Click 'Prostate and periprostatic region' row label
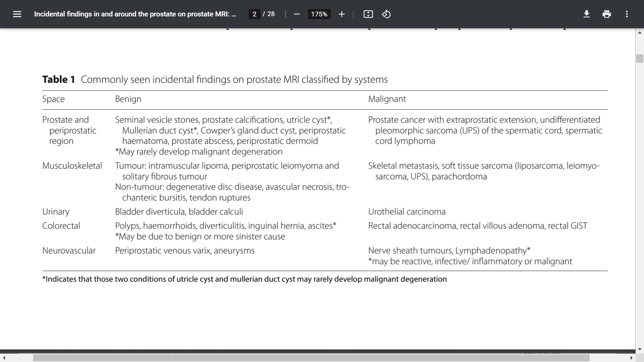This screenshot has width=644, height=362. pyautogui.click(x=69, y=130)
